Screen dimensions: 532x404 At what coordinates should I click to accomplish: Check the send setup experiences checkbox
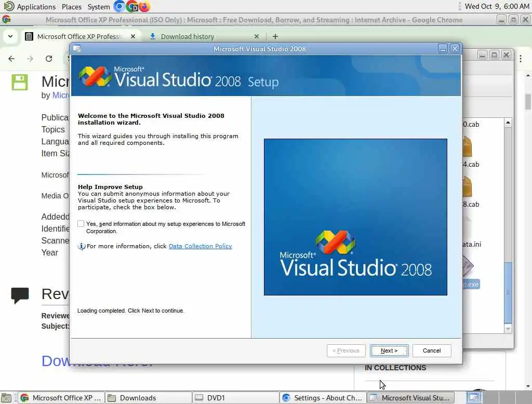tap(81, 223)
